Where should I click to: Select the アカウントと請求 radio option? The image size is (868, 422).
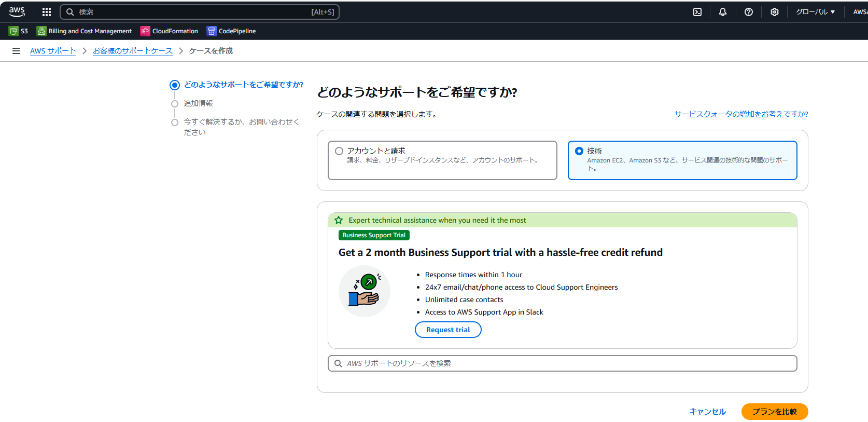339,151
